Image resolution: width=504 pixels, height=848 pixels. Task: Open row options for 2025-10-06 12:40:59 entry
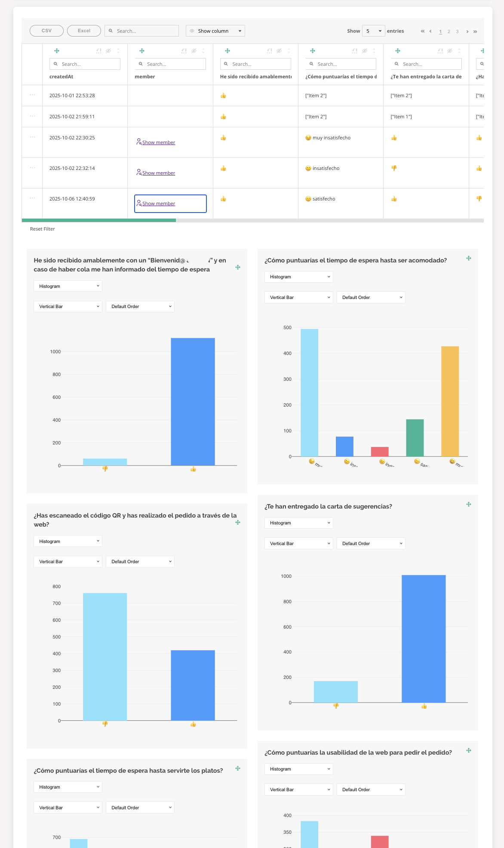pos(33,198)
